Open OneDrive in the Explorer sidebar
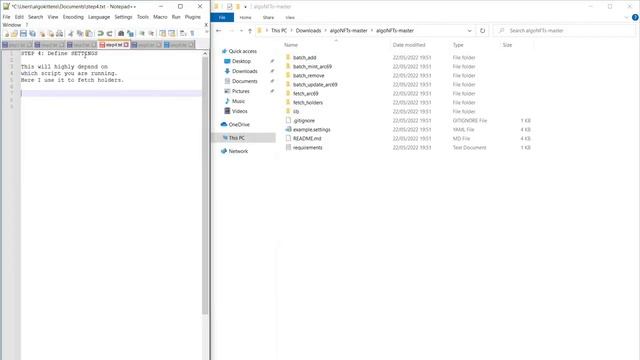 coord(239,124)
